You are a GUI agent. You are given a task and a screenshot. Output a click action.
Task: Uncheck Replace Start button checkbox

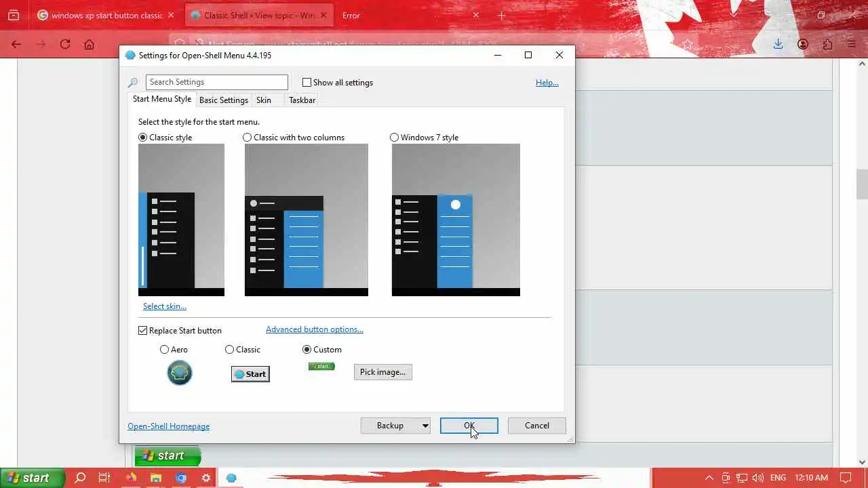tap(142, 331)
